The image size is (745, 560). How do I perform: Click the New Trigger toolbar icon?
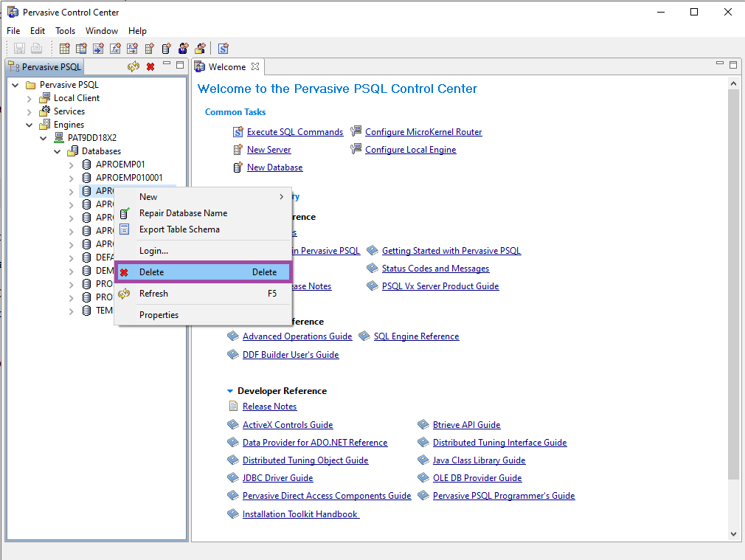tap(133, 48)
